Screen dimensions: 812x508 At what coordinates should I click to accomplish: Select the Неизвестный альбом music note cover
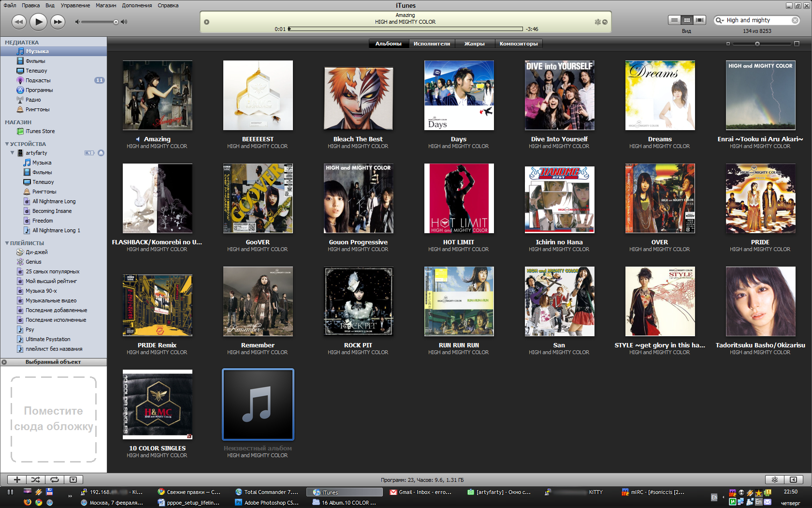[x=258, y=404]
